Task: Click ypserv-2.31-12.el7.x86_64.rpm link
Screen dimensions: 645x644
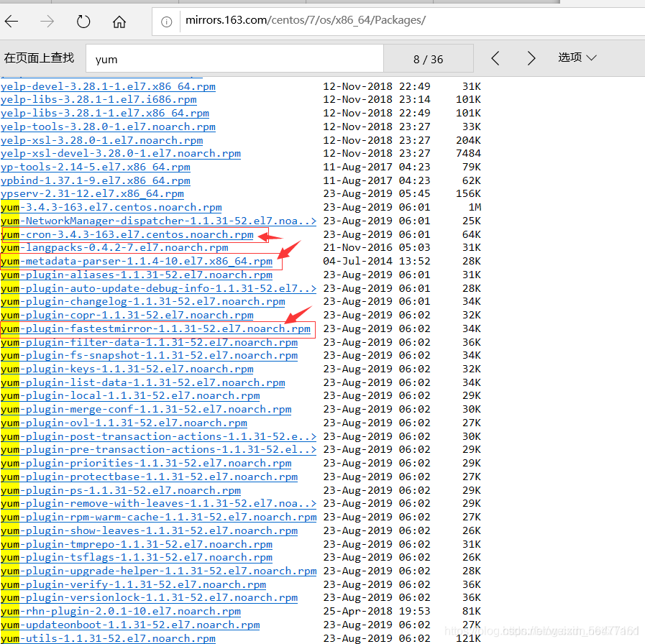Action: [x=92, y=193]
